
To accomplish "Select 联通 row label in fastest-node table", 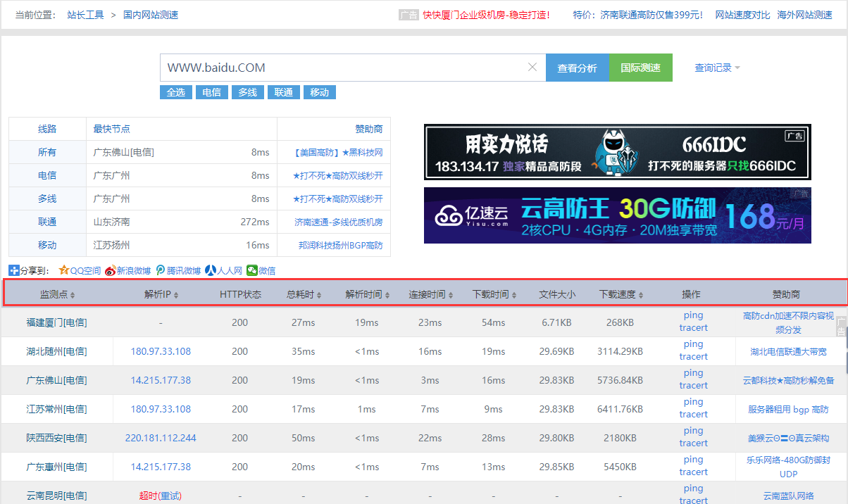I will click(47, 222).
